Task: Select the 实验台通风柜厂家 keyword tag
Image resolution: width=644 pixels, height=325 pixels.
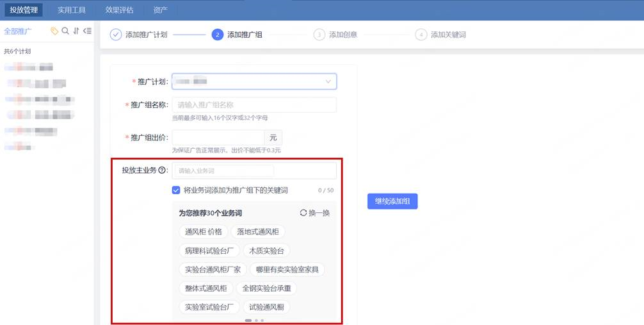Action: pyautogui.click(x=213, y=269)
